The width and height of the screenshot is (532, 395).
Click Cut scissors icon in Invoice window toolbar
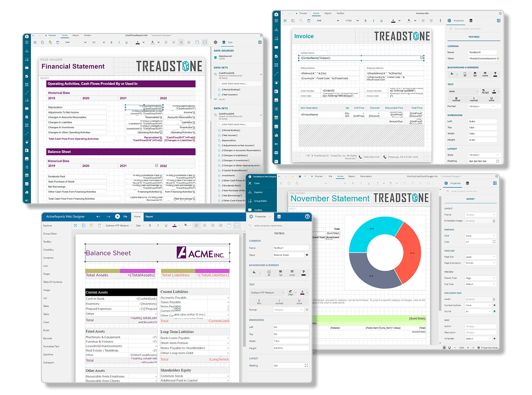click(x=285, y=21)
